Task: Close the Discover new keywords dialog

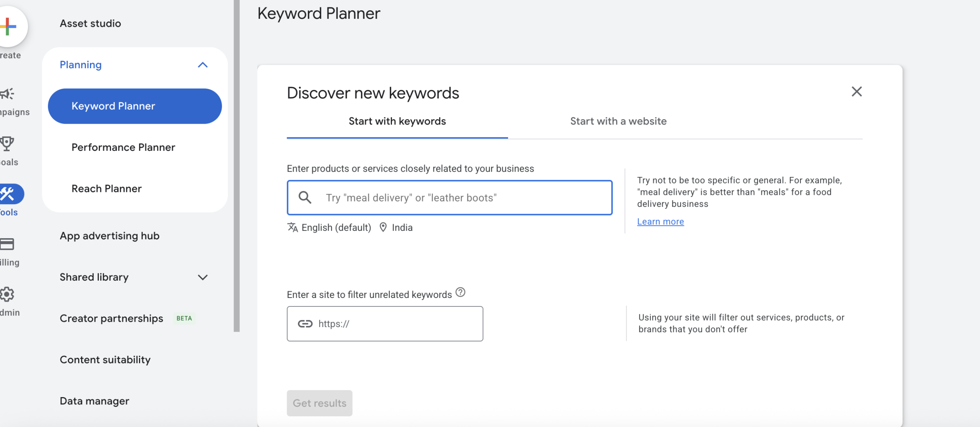Action: pyautogui.click(x=857, y=91)
